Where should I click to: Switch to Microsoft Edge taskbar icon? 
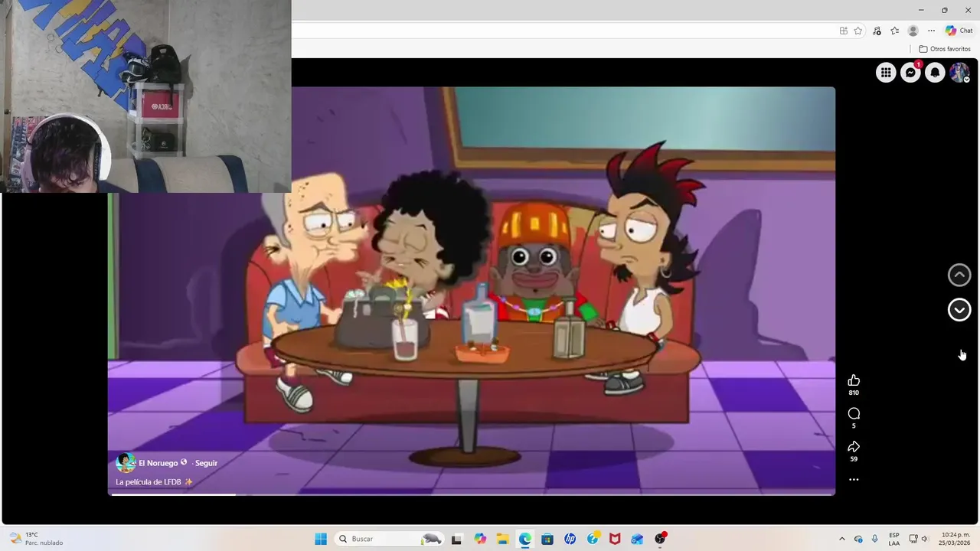tap(524, 539)
